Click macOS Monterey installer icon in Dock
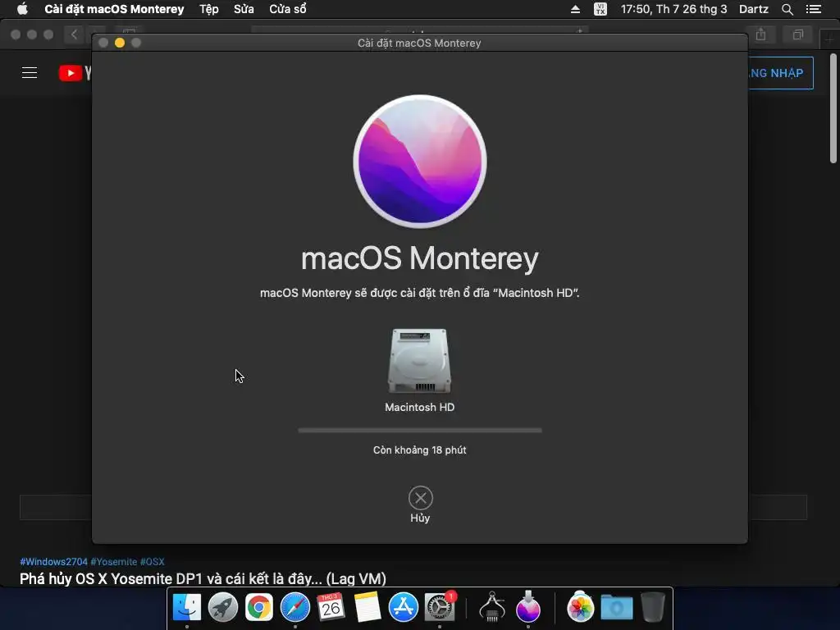Image resolution: width=840 pixels, height=630 pixels. (528, 607)
